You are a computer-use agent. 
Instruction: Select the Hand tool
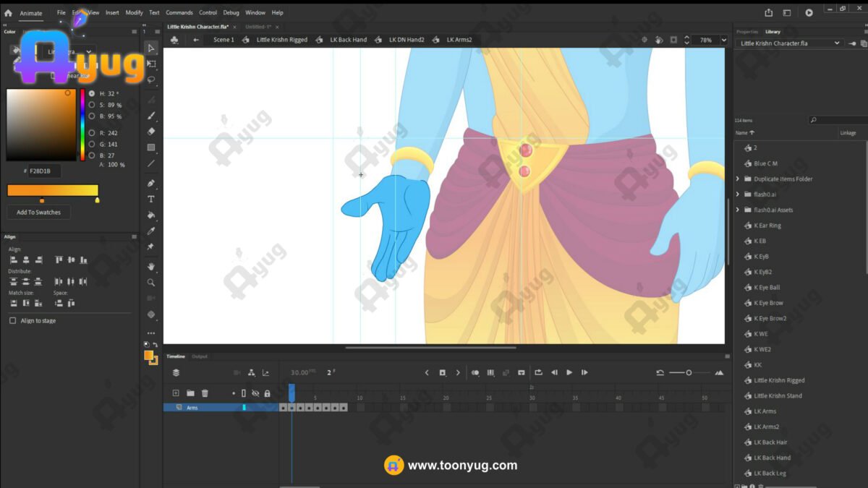(151, 267)
